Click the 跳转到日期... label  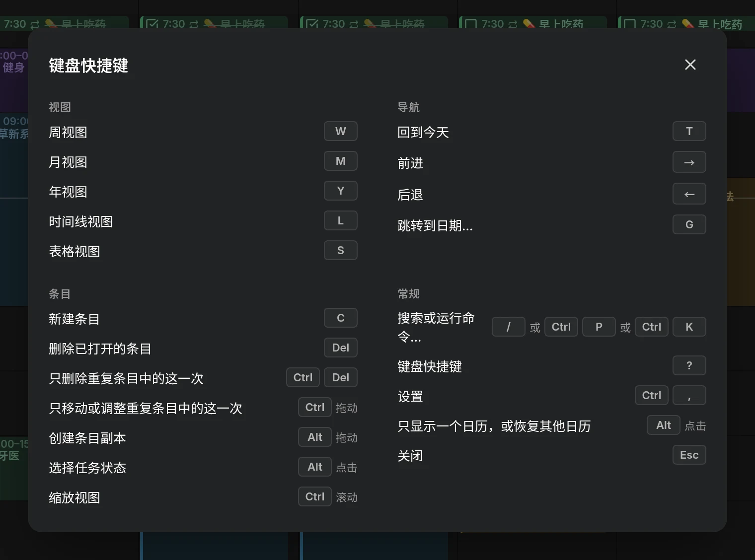tap(435, 226)
